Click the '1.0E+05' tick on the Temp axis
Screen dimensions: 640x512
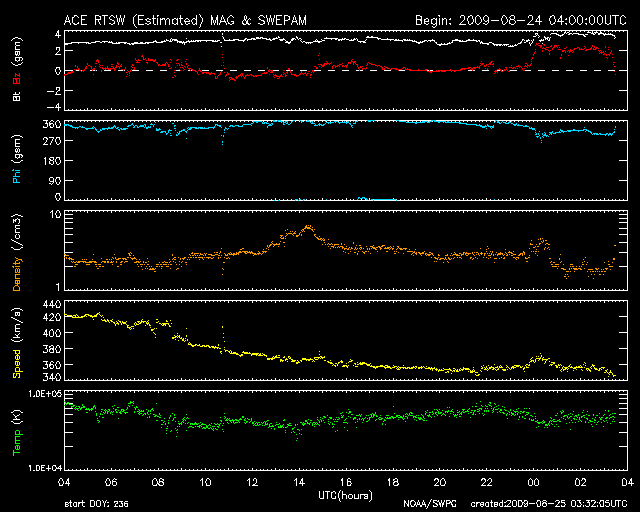[45, 393]
